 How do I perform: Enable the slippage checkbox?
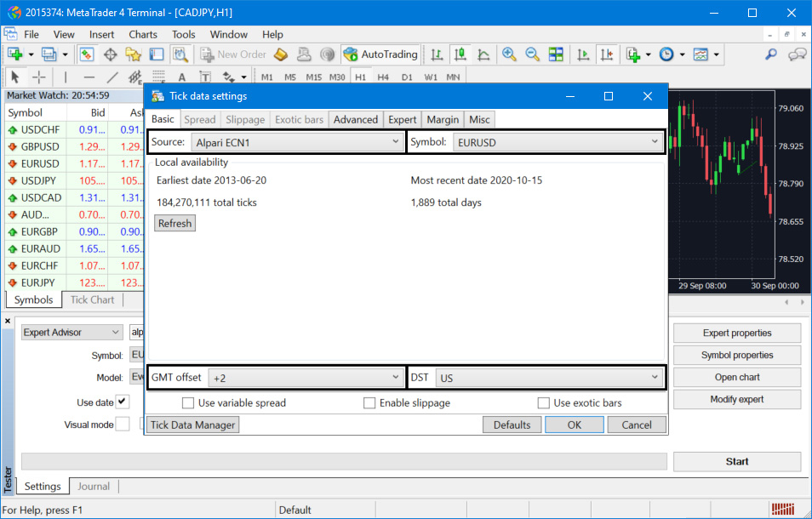click(x=369, y=402)
